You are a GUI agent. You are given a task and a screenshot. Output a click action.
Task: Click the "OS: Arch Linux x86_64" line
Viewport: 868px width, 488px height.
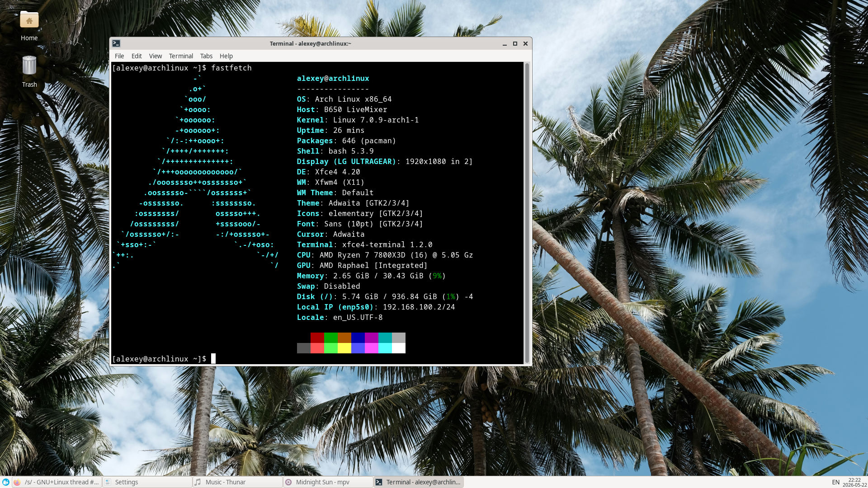click(344, 99)
